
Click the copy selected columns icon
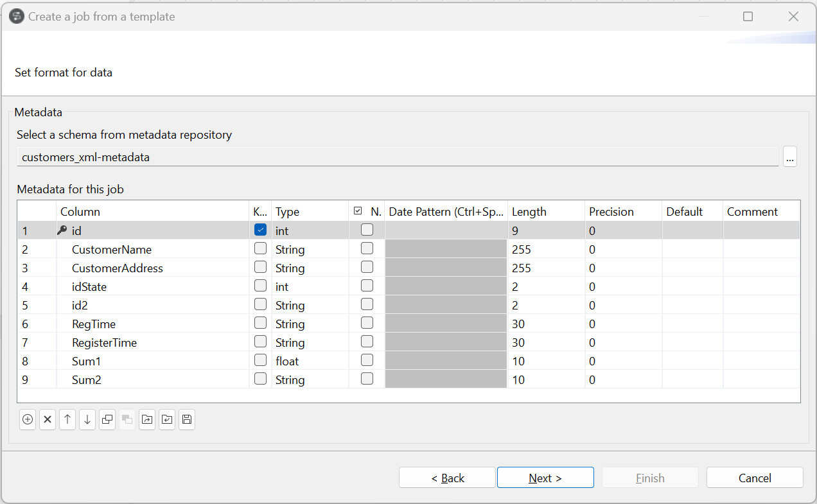point(107,420)
